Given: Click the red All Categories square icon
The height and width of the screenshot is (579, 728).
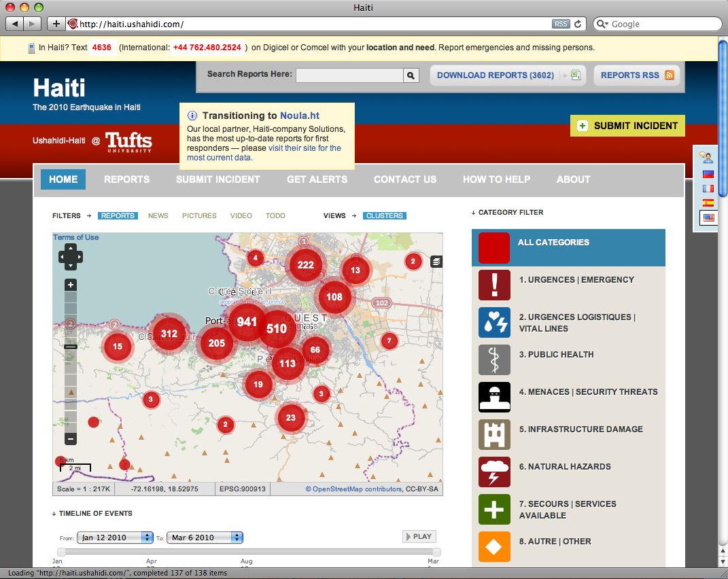Looking at the screenshot, I should coord(494,248).
